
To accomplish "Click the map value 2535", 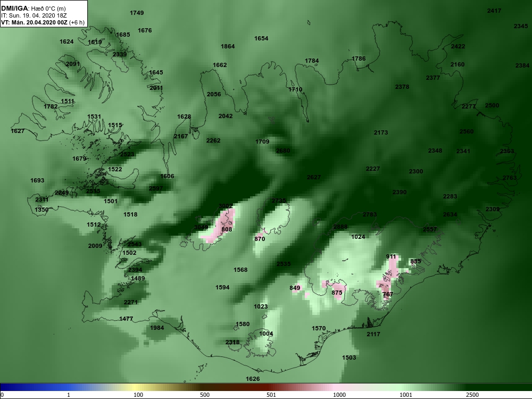I will (x=284, y=264).
